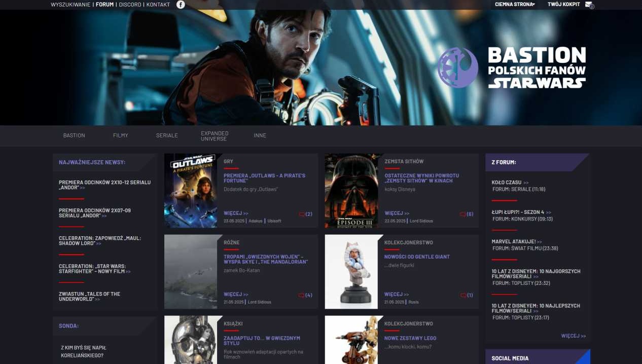Open the Wyszukiwanie search page
Screen dimensions: 642x364
pos(70,5)
